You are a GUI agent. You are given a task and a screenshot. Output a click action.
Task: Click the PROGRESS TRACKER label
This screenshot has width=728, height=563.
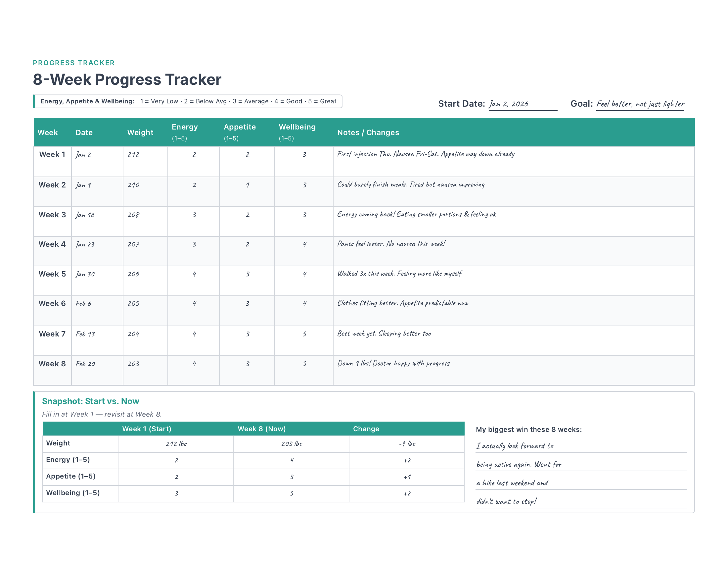coord(74,63)
